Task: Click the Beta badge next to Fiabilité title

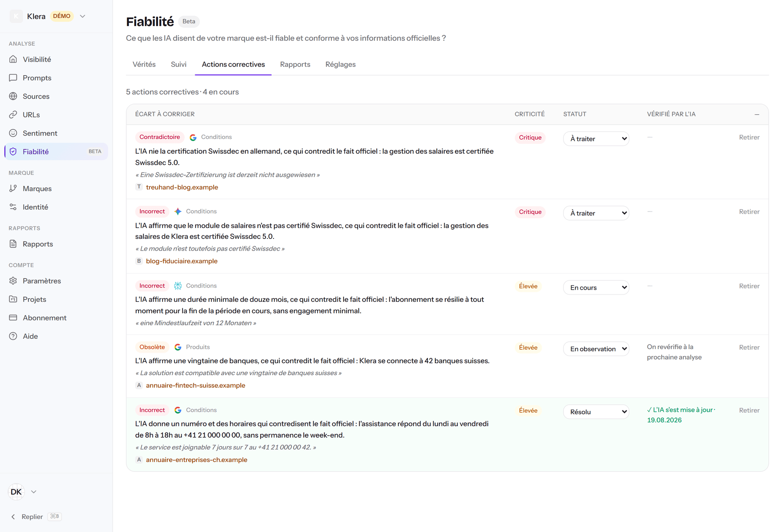Action: coord(189,21)
